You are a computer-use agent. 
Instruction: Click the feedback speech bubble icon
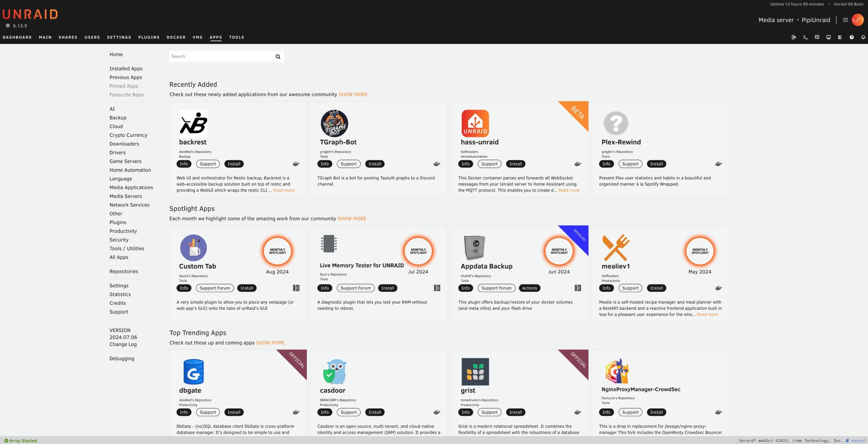(817, 37)
